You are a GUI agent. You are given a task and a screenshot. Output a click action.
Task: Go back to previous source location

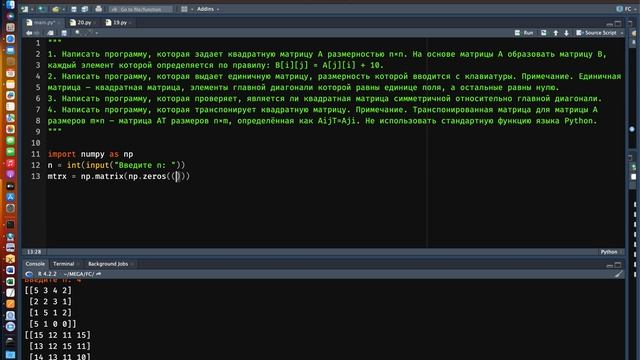(29, 33)
